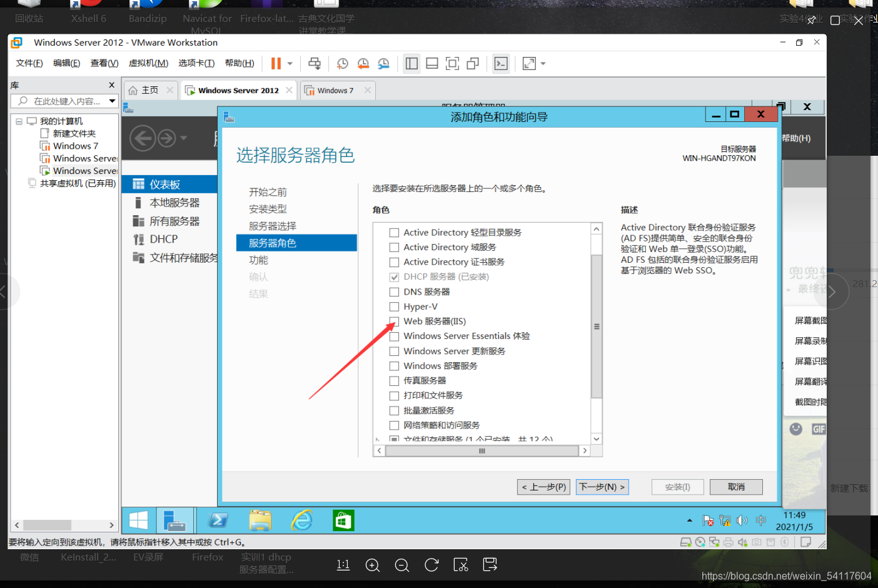Check Active Directory 域服务 role

pos(394,248)
